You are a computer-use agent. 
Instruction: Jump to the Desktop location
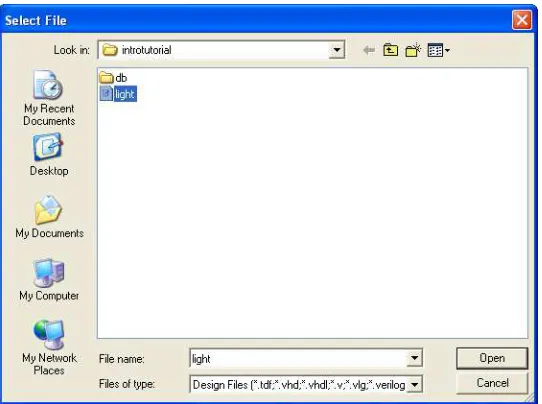(49, 155)
